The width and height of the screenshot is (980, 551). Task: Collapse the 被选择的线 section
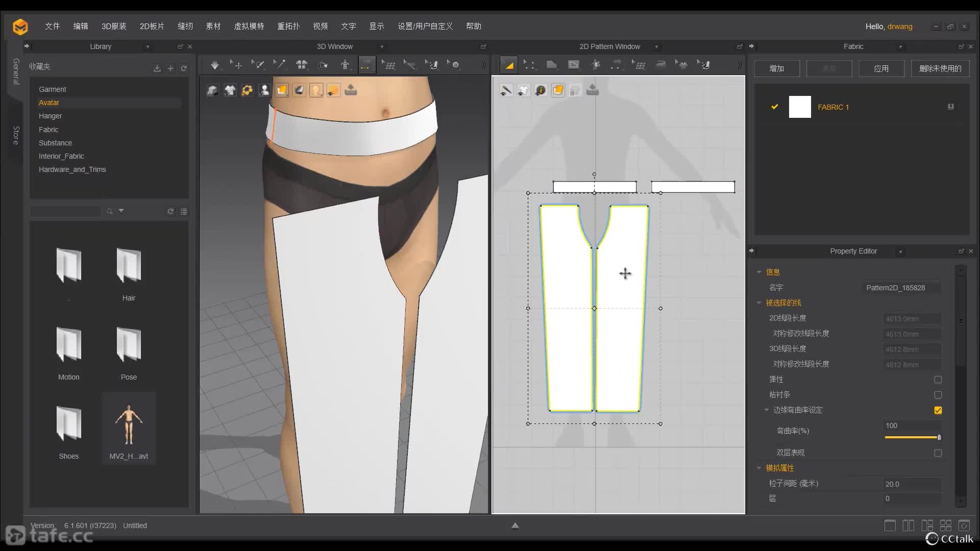coord(759,303)
